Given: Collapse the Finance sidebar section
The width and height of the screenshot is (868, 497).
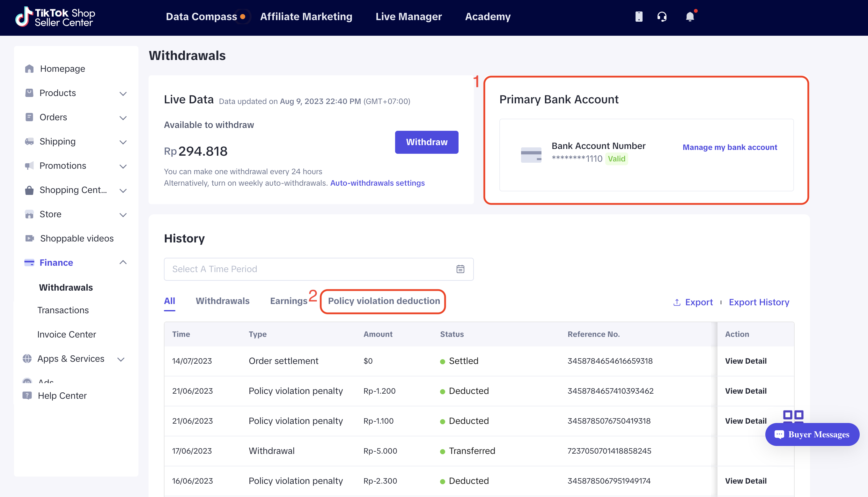Looking at the screenshot, I should click(x=123, y=263).
